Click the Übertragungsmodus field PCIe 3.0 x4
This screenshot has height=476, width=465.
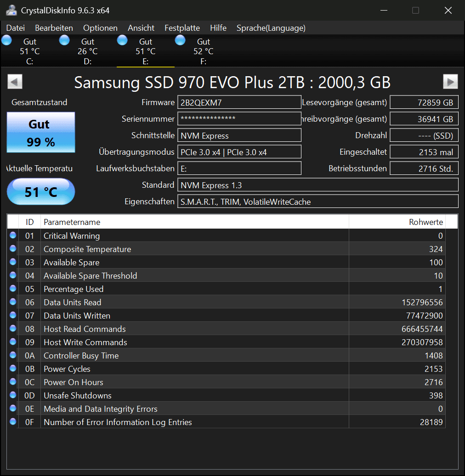tap(239, 152)
